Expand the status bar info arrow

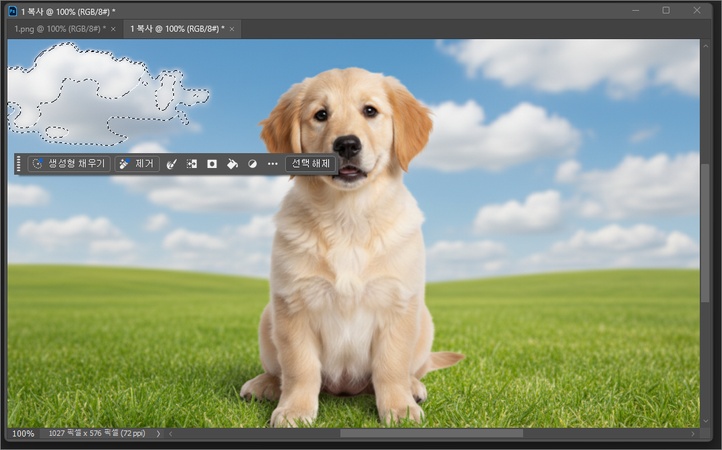(158, 434)
